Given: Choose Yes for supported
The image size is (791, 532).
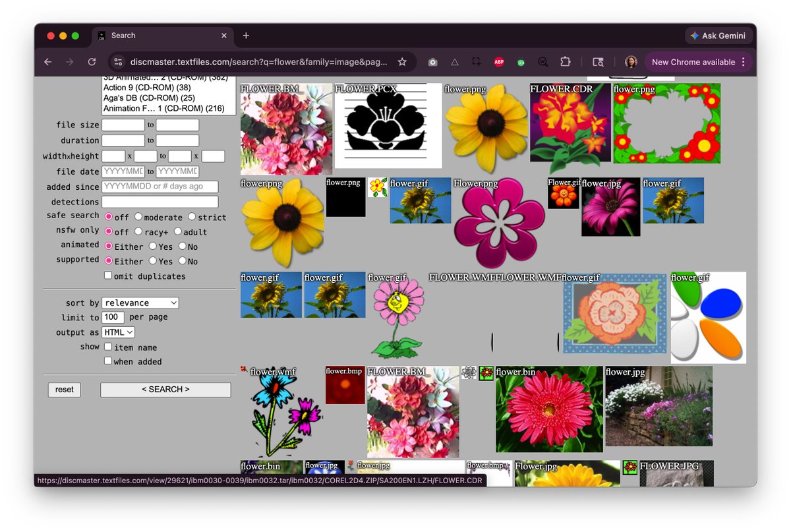Looking at the screenshot, I should [152, 261].
